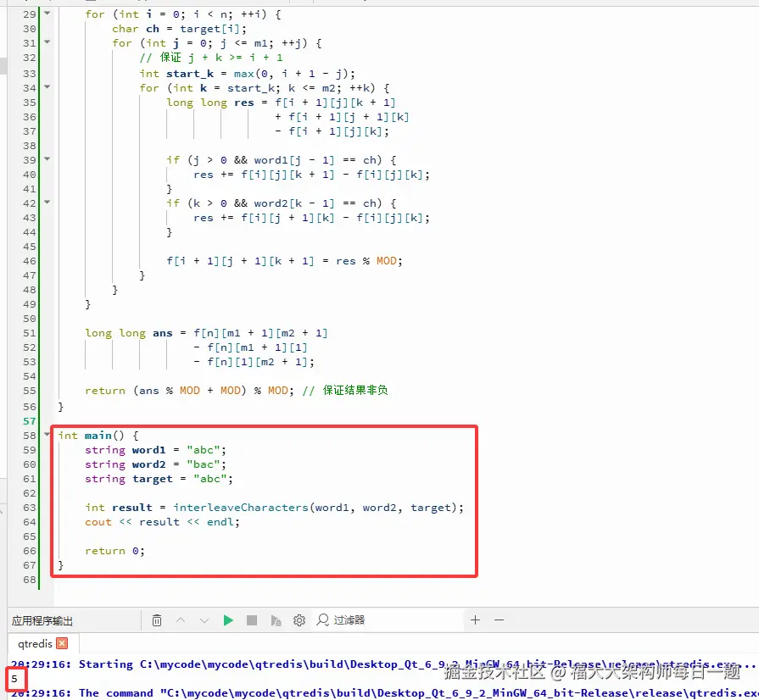Fold the word1 if block at line 39

point(47,158)
